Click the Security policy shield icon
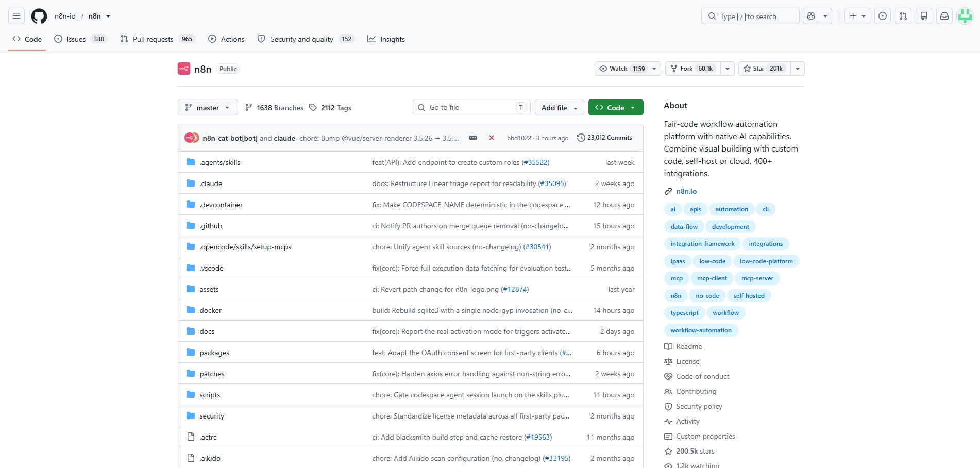 tap(668, 406)
